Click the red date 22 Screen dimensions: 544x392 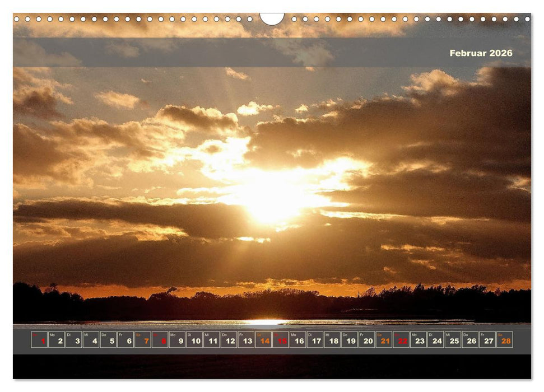[x=402, y=339]
